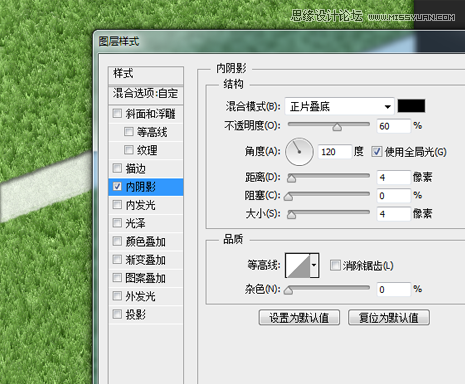Expand the 等高线 contour picker arrow
465x384 pixels.
314,265
